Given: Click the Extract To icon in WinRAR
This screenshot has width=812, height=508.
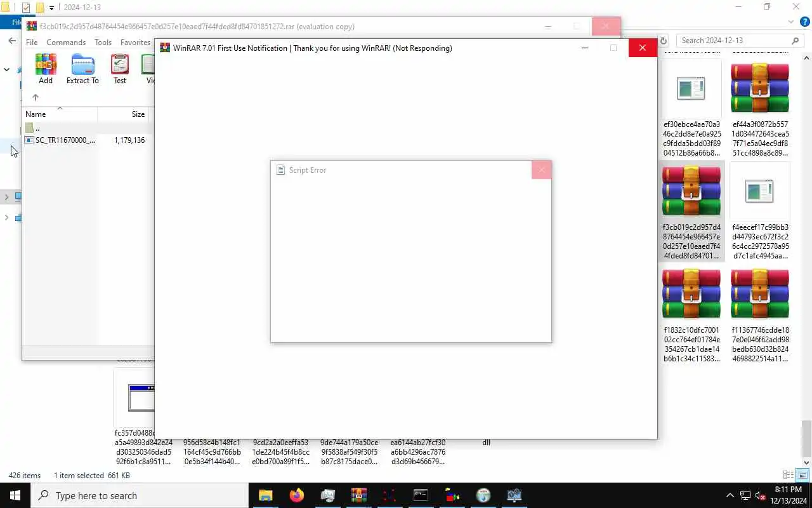Looking at the screenshot, I should [82, 69].
